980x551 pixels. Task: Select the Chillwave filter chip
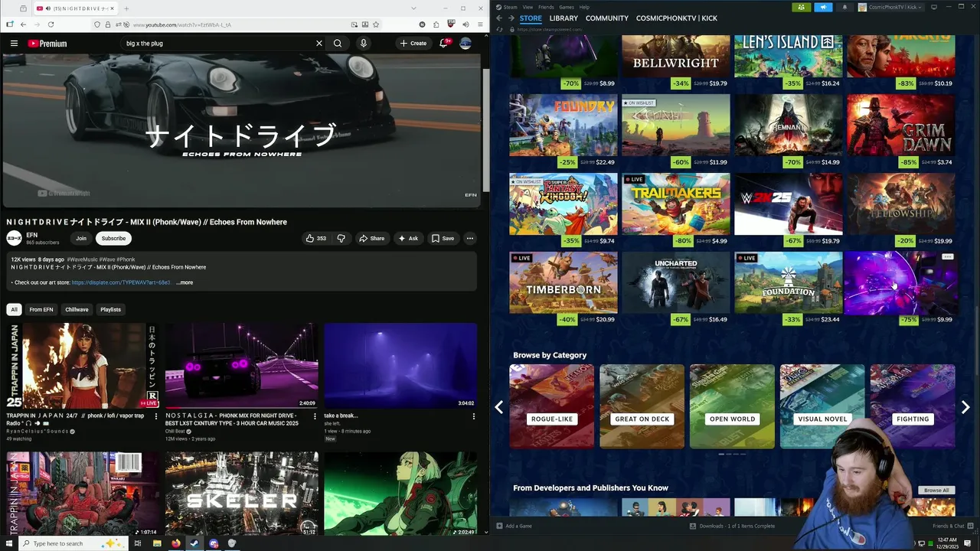[x=77, y=309]
